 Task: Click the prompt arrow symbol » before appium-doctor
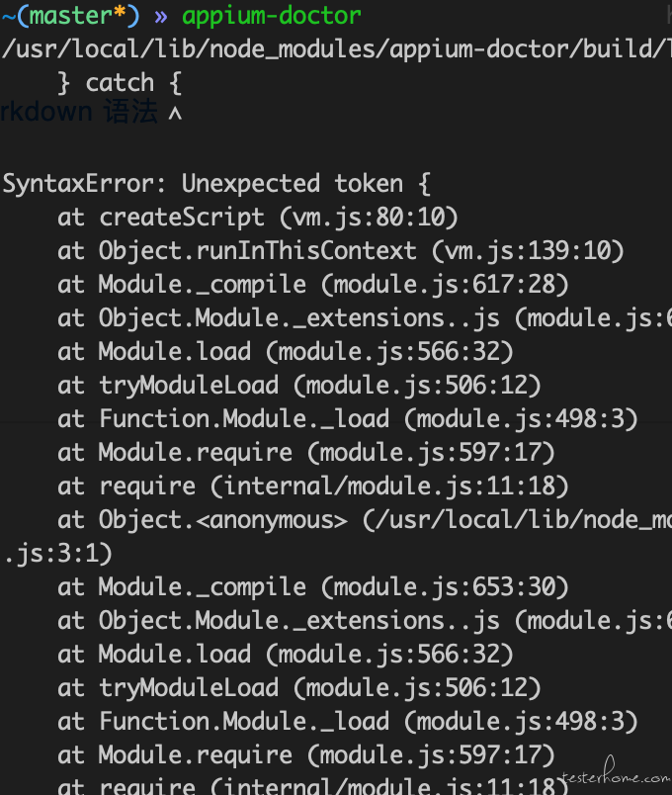(x=161, y=17)
